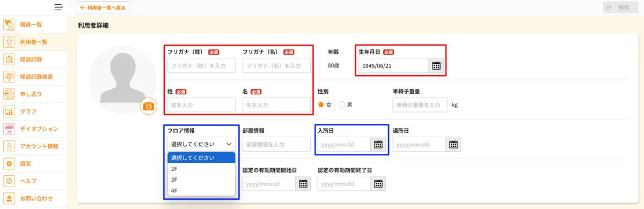
Task: Click the 申し送り sidebar icon
Action: click(x=9, y=94)
